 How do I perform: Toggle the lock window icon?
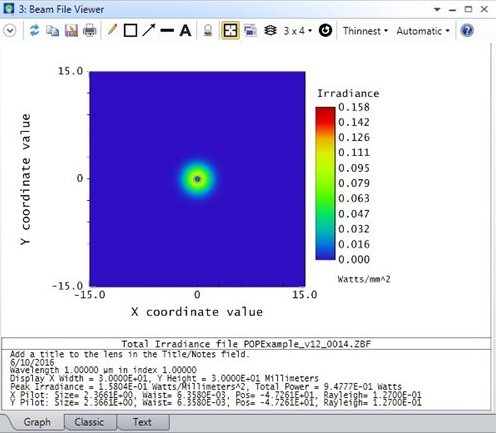tap(208, 31)
